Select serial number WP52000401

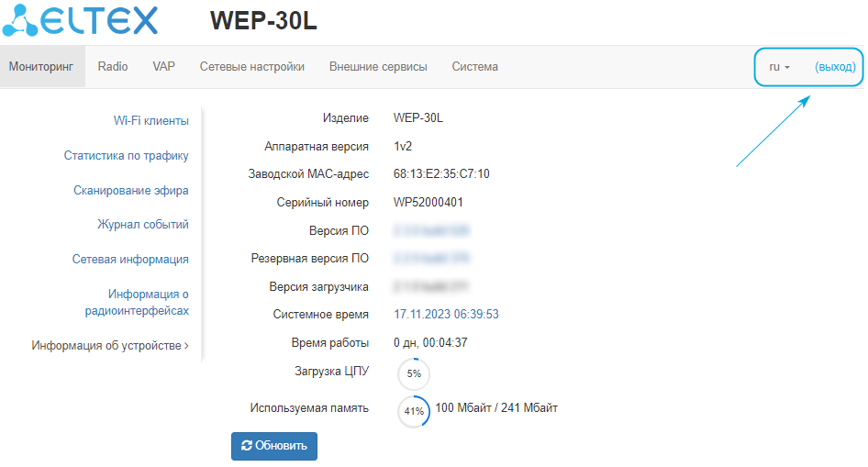[x=428, y=203]
